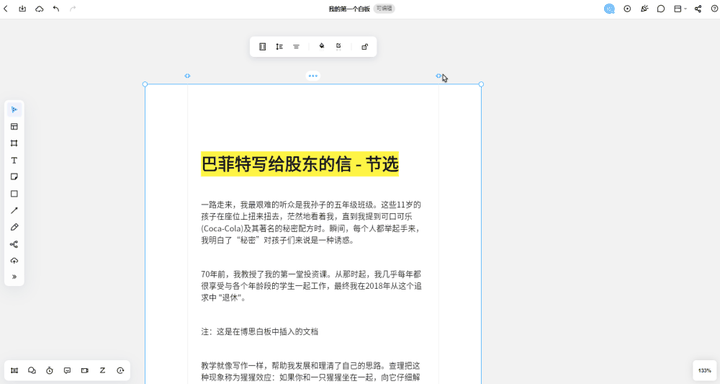The image size is (720, 384).
Task: Open the 133% zoom level control
Action: click(x=704, y=371)
